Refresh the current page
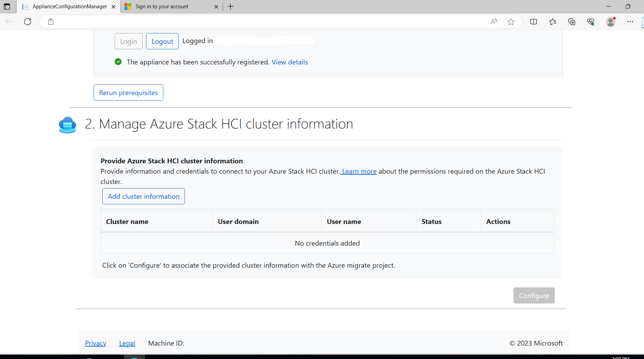This screenshot has height=359, width=644. (x=28, y=22)
